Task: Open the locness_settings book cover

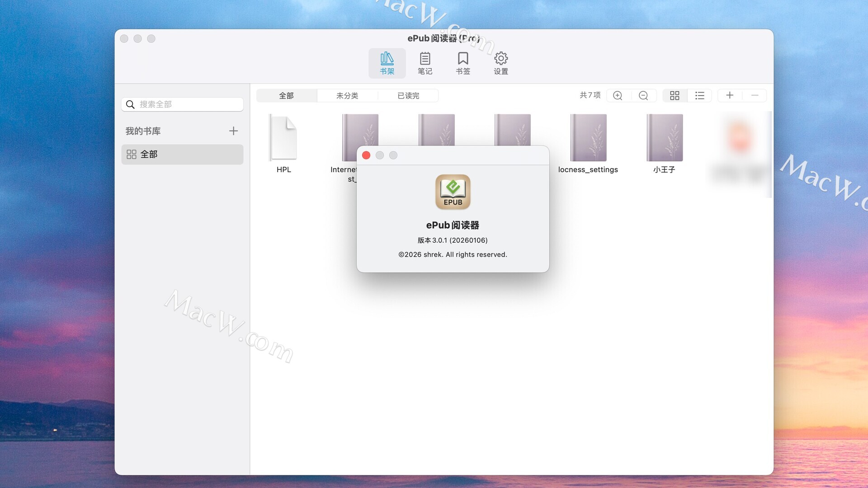Action: [x=588, y=138]
